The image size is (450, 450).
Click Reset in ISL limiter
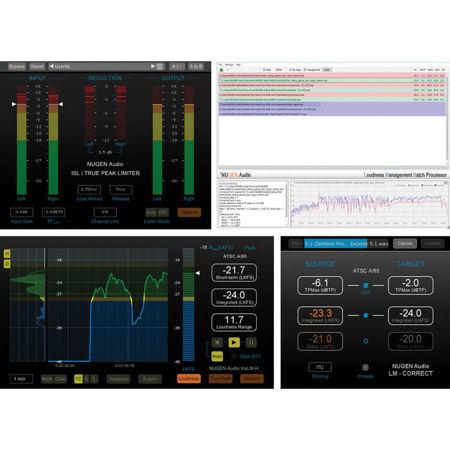tap(37, 67)
